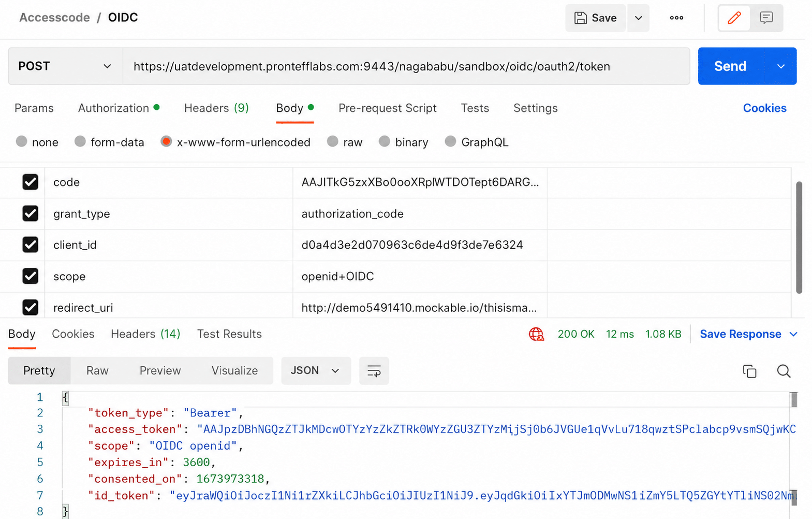Open the Test Results tab
This screenshot has width=812, height=519.
pos(229,334)
